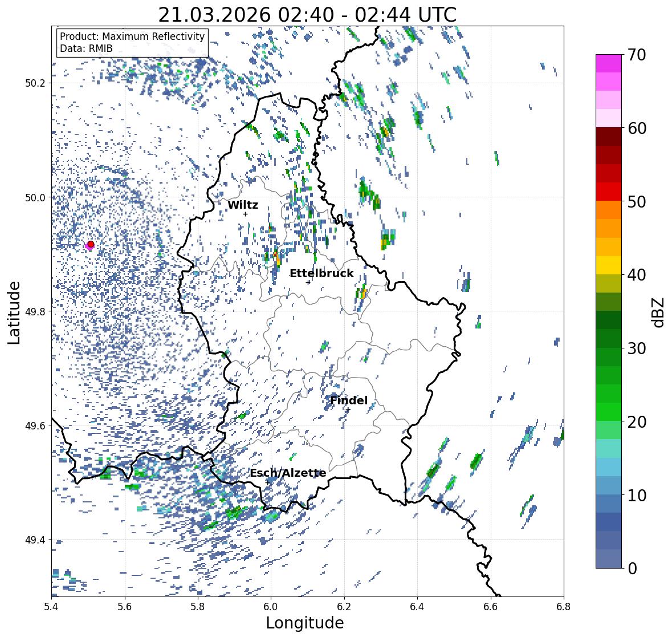Click the 49.8 latitude tick label
The image size is (672, 637).
tap(35, 311)
